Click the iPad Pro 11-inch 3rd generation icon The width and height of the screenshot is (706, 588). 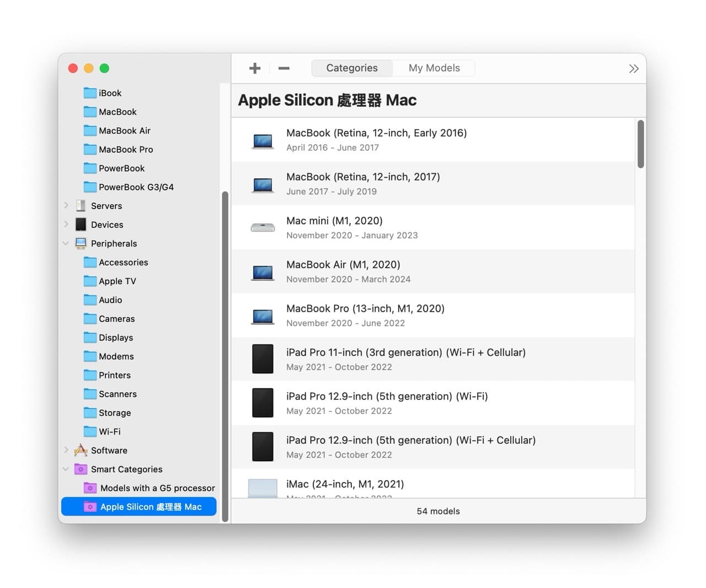pos(263,359)
